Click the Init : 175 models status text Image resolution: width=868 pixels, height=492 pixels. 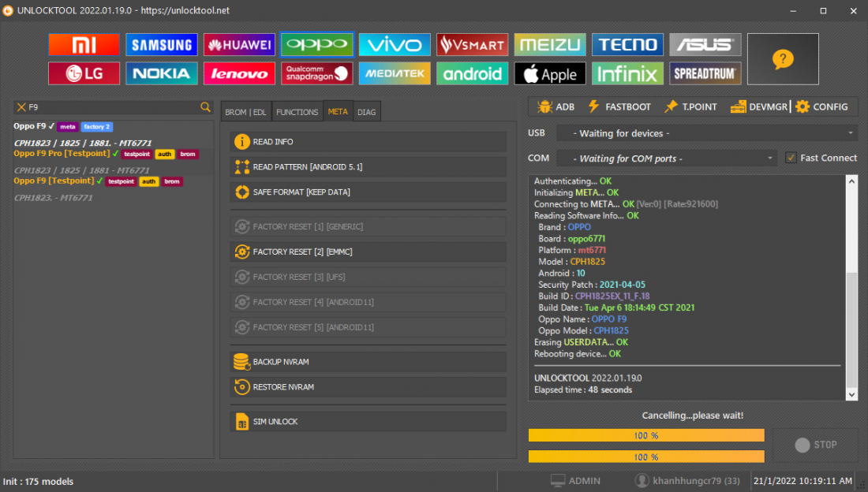[x=38, y=482]
